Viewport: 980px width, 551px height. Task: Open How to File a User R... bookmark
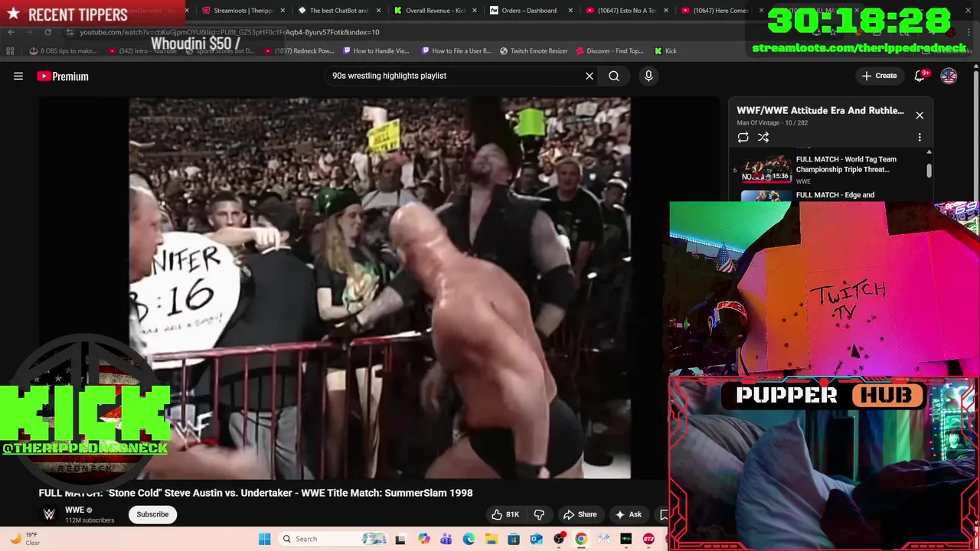[x=456, y=51]
